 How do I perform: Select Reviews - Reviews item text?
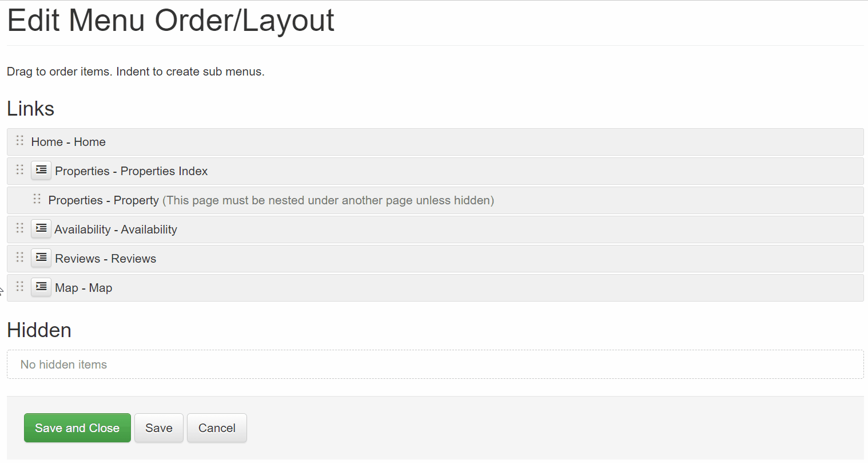coord(105,259)
